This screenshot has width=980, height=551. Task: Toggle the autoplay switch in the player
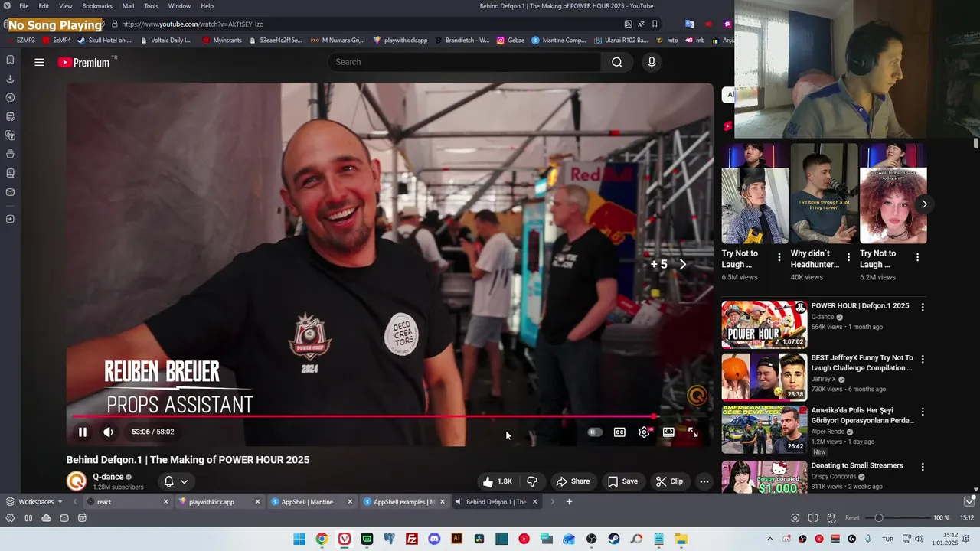[x=593, y=432]
